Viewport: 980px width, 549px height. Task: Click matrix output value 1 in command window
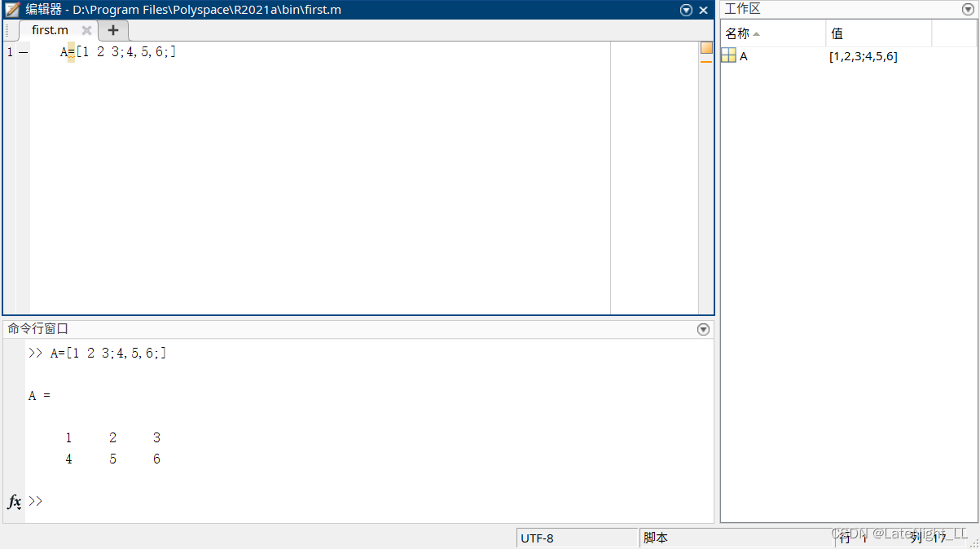coord(68,438)
